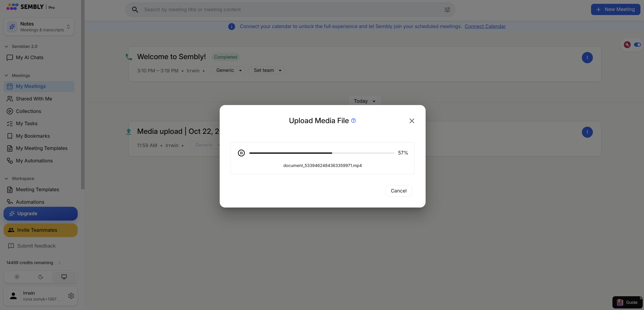Click the My Tasks checklist icon
The width and height of the screenshot is (644, 310).
(x=10, y=124)
